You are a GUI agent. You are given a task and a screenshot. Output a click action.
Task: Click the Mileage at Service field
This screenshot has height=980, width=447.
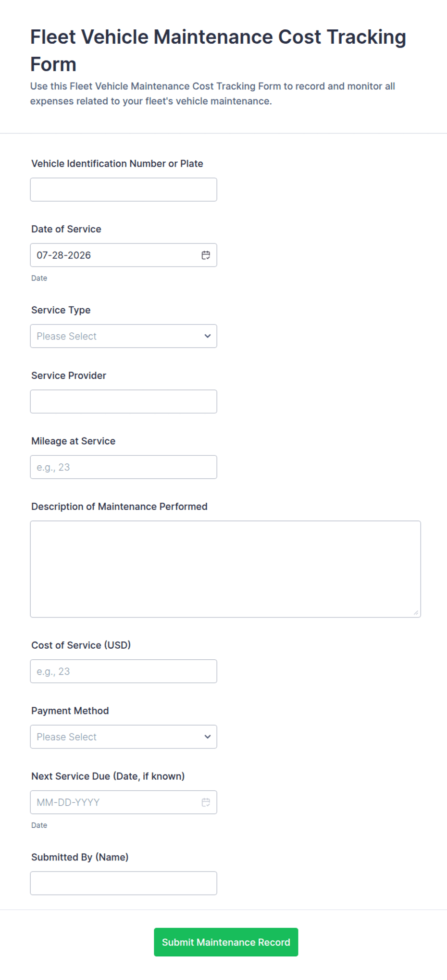coord(124,467)
